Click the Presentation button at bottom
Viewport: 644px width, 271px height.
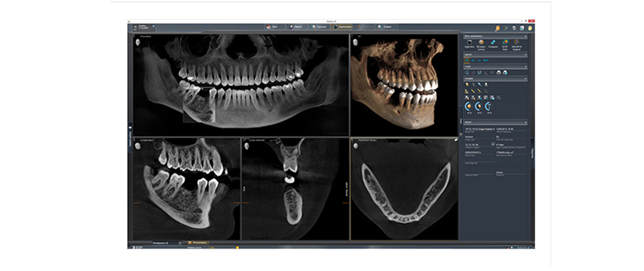199,243
